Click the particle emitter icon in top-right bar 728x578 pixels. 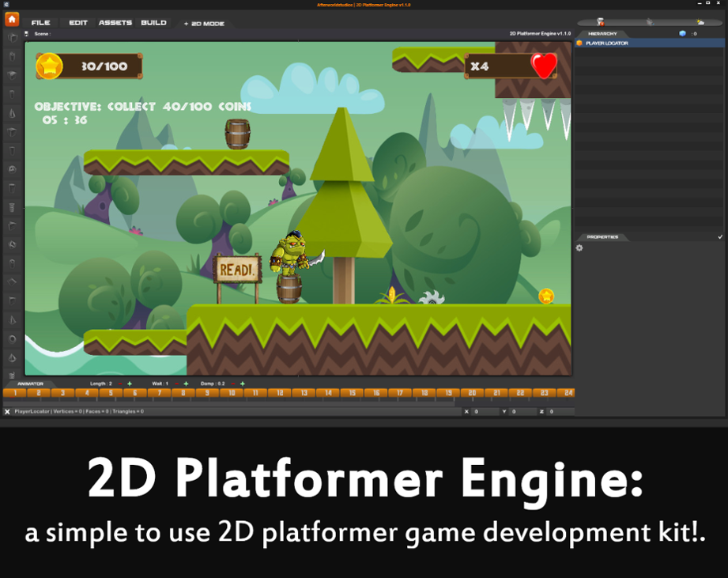click(600, 22)
